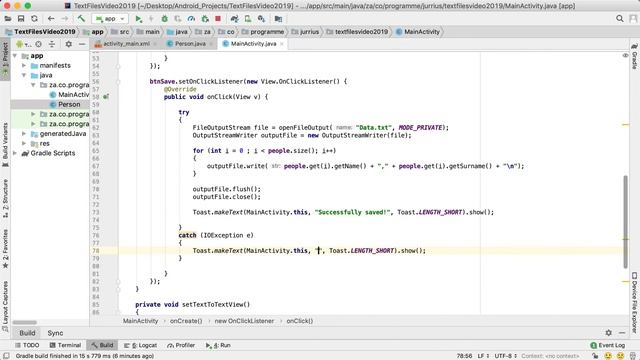The height and width of the screenshot is (360, 640).
Task: Open the AVD Manager icon
Action: point(248,19)
